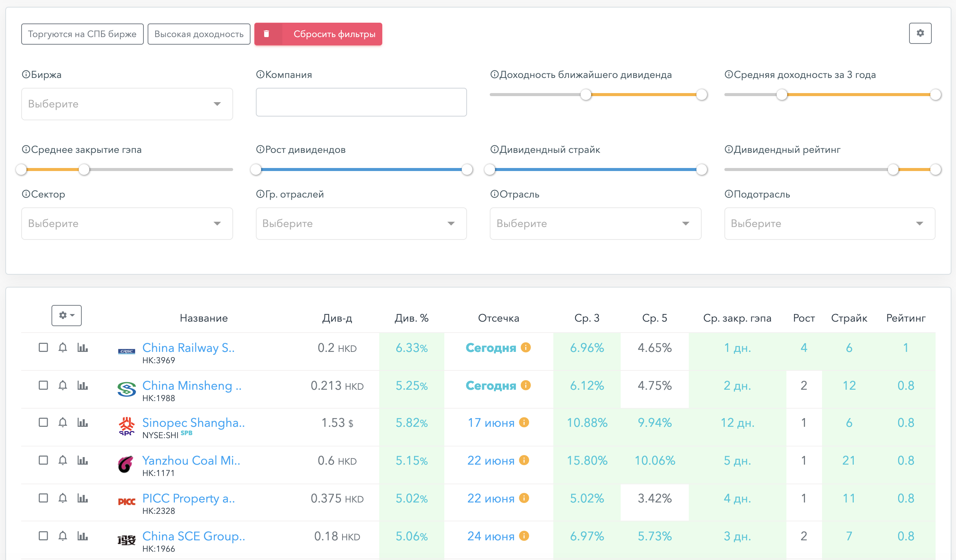Click 17 июня cutoff date link
Screen dimensions: 956x560
tap(491, 423)
